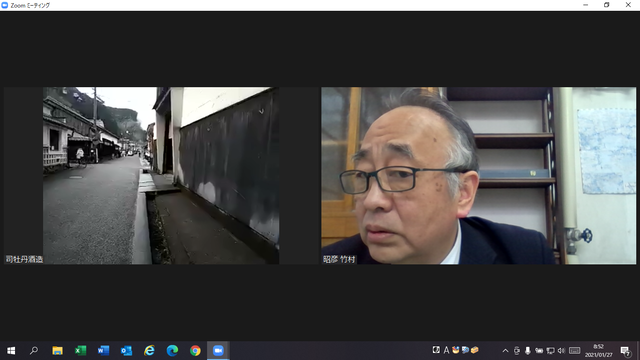This screenshot has width=640, height=360.
Task: Click the 司牡丹酒造 participant name label
Action: [24, 259]
